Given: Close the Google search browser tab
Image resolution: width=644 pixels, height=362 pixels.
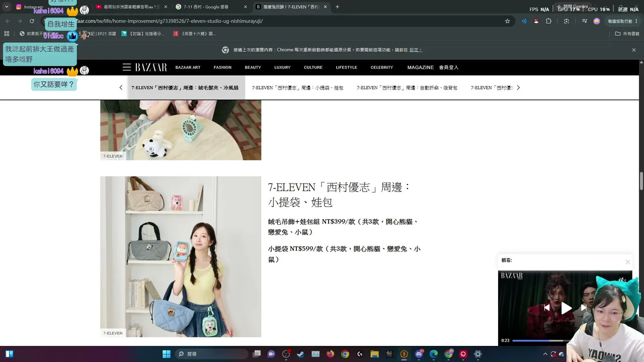Looking at the screenshot, I should point(245,7).
